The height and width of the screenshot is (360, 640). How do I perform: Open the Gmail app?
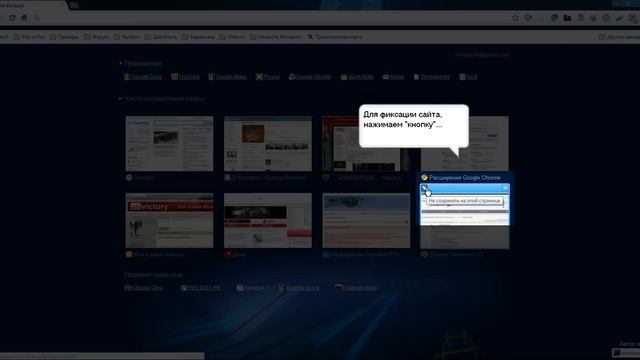click(x=393, y=77)
